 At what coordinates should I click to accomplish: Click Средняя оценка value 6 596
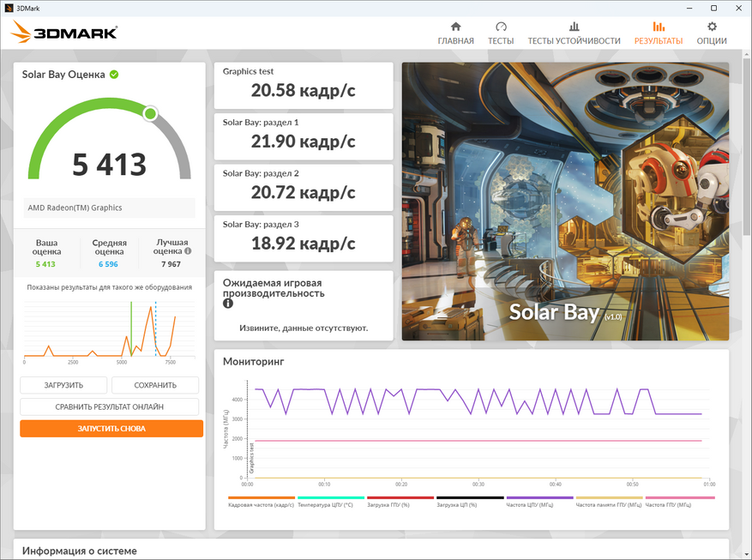tap(108, 264)
